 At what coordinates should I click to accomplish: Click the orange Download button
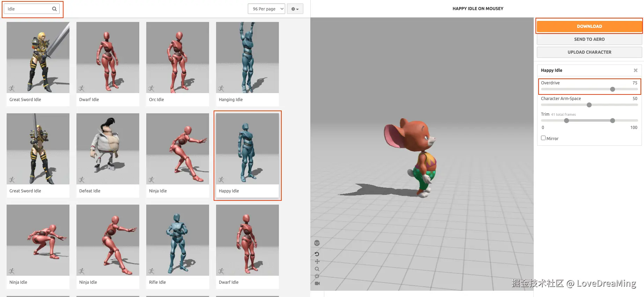[589, 26]
